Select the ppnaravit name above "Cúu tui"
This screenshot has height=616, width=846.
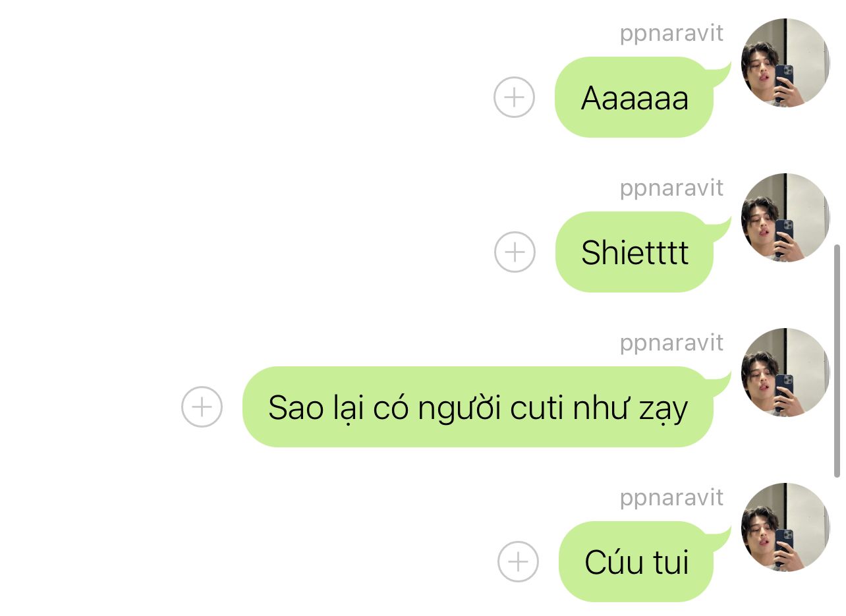(x=671, y=497)
